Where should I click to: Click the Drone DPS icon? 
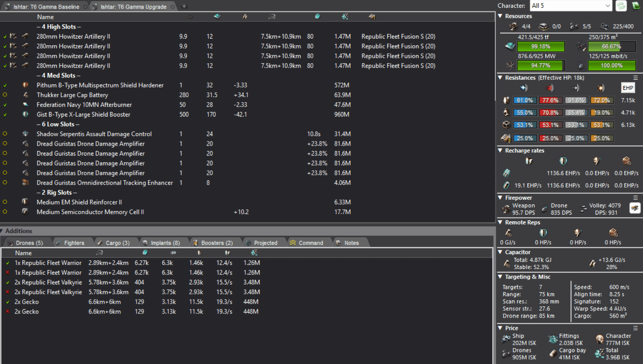click(x=544, y=209)
